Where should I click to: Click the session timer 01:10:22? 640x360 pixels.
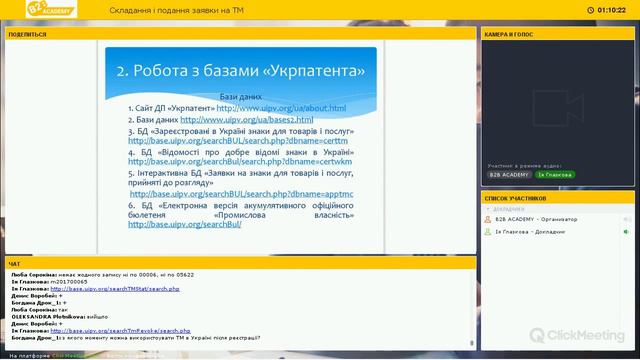click(x=611, y=10)
